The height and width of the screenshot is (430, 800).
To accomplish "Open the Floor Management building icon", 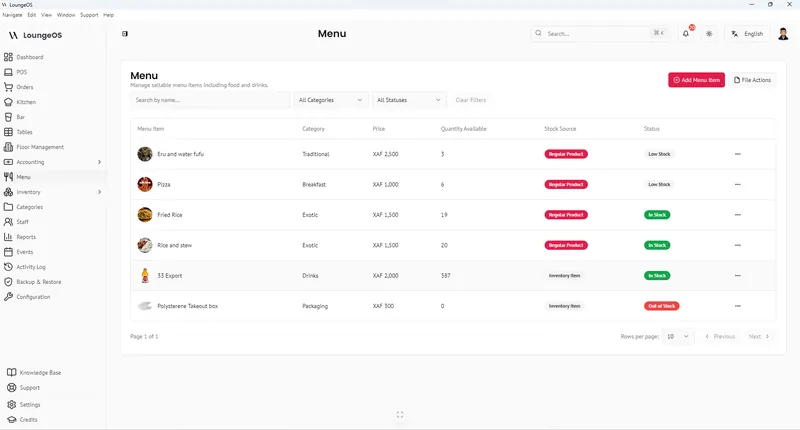I will [8, 147].
